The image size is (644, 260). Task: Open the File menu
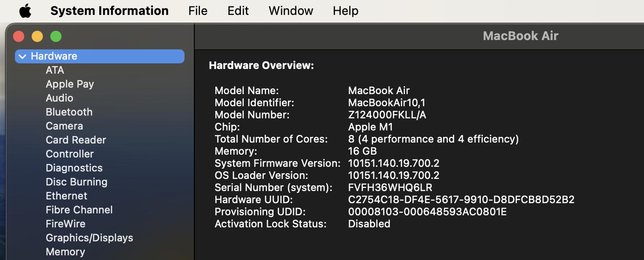tap(198, 11)
